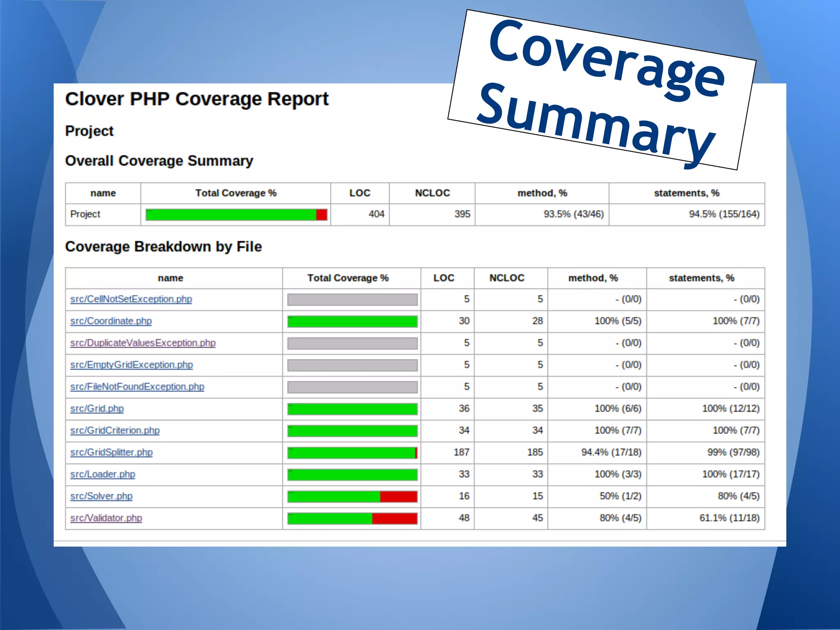Open src/EmptyGridException.php coverage details
Image resolution: width=840 pixels, height=630 pixels.
pos(131,365)
